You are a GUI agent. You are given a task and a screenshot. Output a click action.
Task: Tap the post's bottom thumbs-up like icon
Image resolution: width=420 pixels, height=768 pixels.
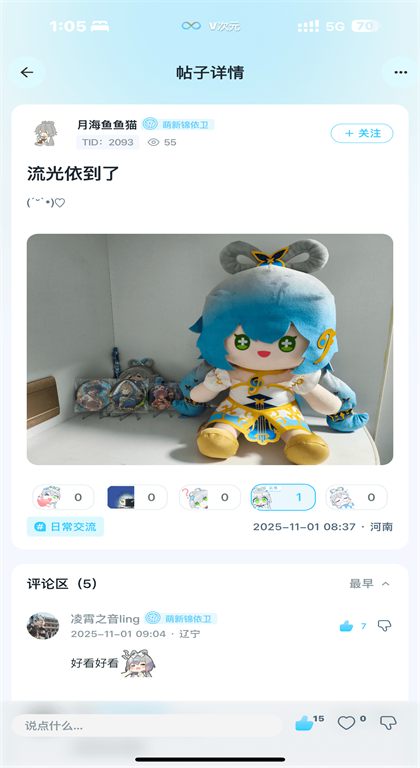point(304,723)
